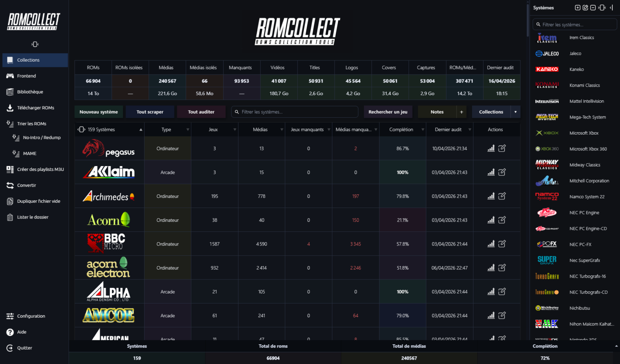
Task: Click the add system icon in Systèmes panel
Action: pos(578,8)
